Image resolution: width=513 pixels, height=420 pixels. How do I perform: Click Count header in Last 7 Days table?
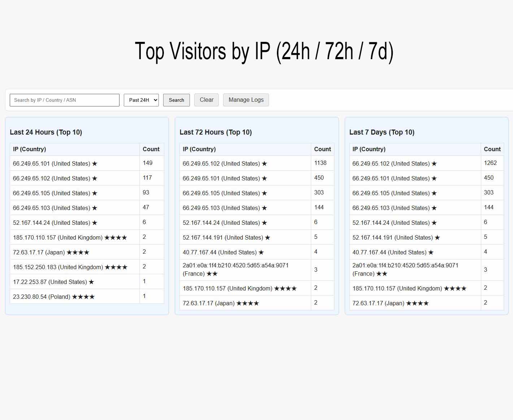[492, 149]
